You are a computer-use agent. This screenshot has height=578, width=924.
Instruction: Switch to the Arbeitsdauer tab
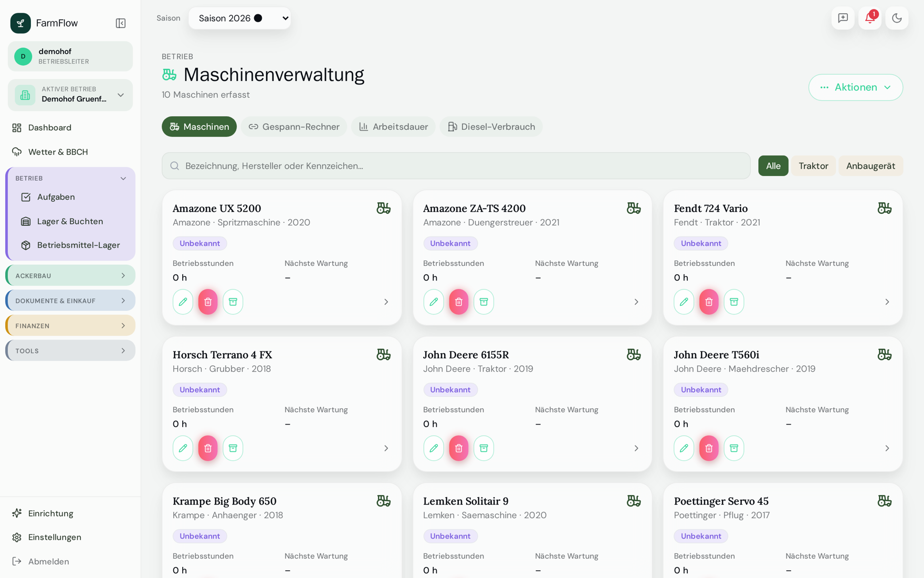click(393, 127)
